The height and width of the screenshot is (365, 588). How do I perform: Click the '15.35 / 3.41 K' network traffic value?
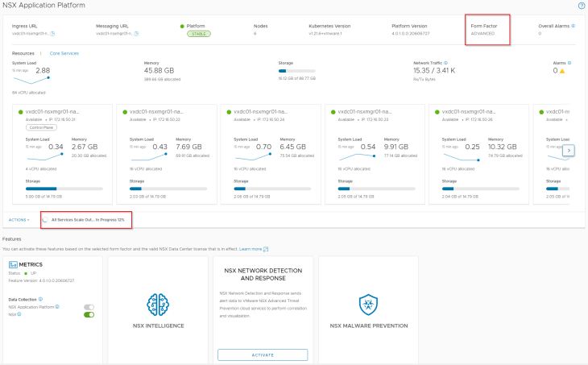pyautogui.click(x=434, y=71)
